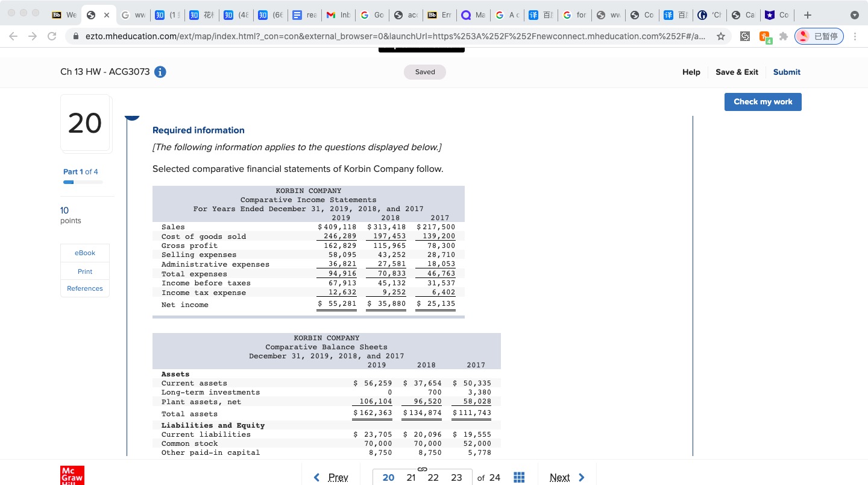Expand the tab search dropdown arrow
Image resolution: width=868 pixels, height=485 pixels.
click(854, 14)
